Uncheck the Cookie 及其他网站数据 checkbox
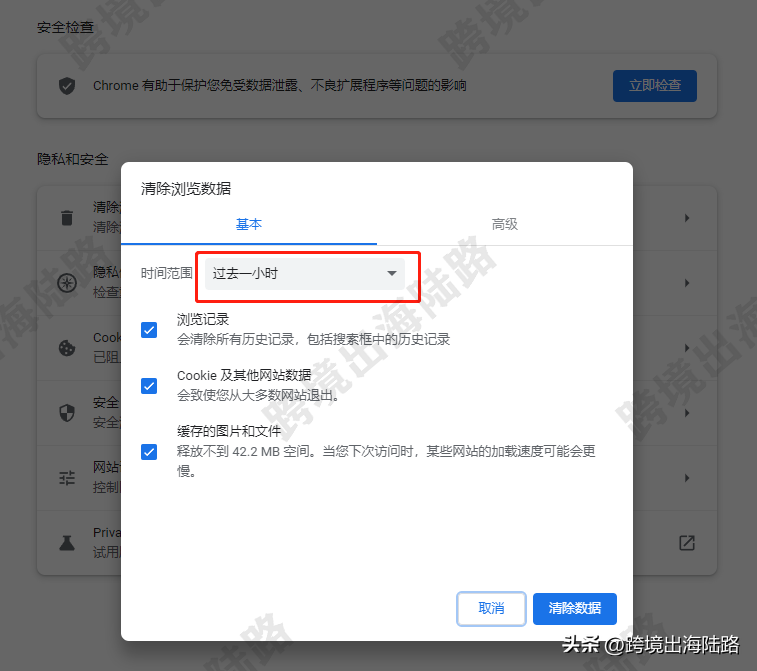This screenshot has width=757, height=671. (x=149, y=386)
